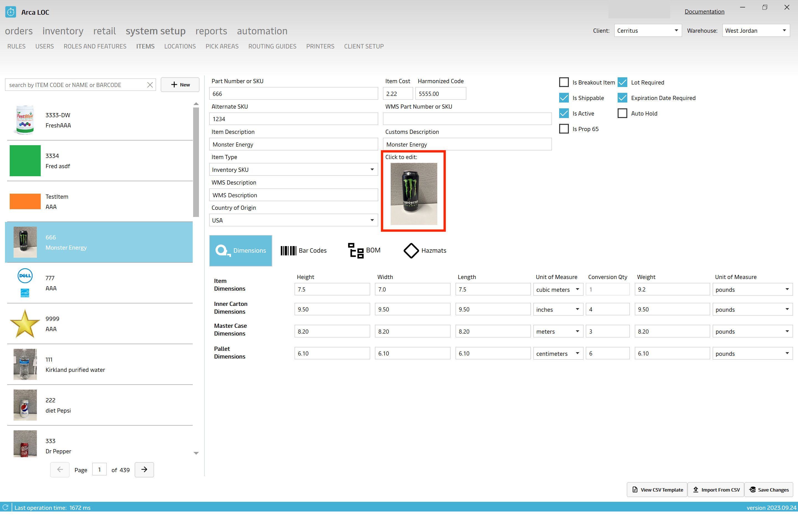Open the inventory menu

point(63,31)
